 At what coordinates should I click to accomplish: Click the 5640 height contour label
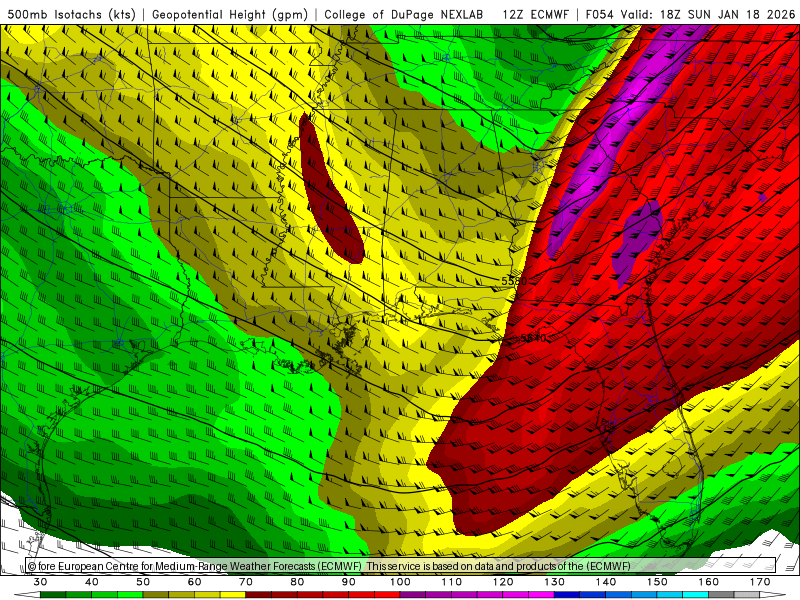point(533,338)
